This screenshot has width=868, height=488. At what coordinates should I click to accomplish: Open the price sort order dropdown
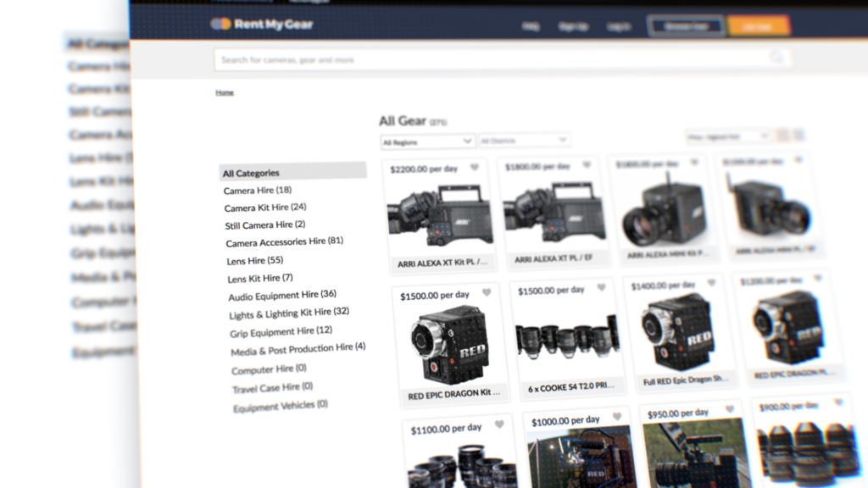coord(727,136)
